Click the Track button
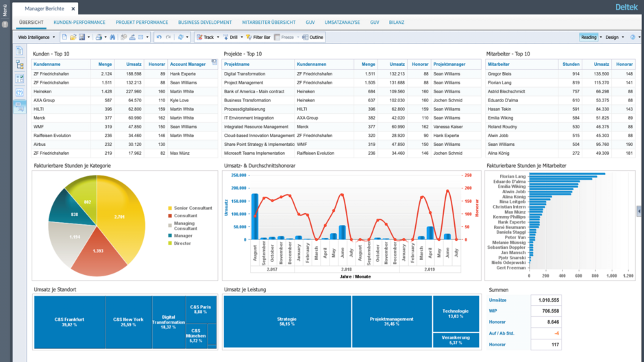 pos(205,37)
